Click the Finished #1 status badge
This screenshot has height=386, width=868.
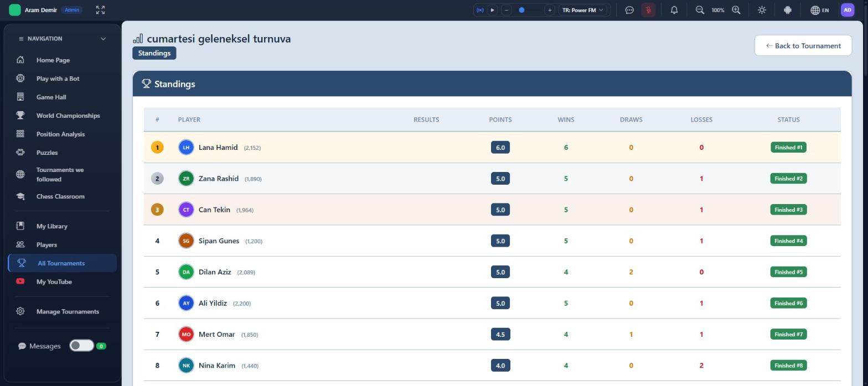coord(788,147)
